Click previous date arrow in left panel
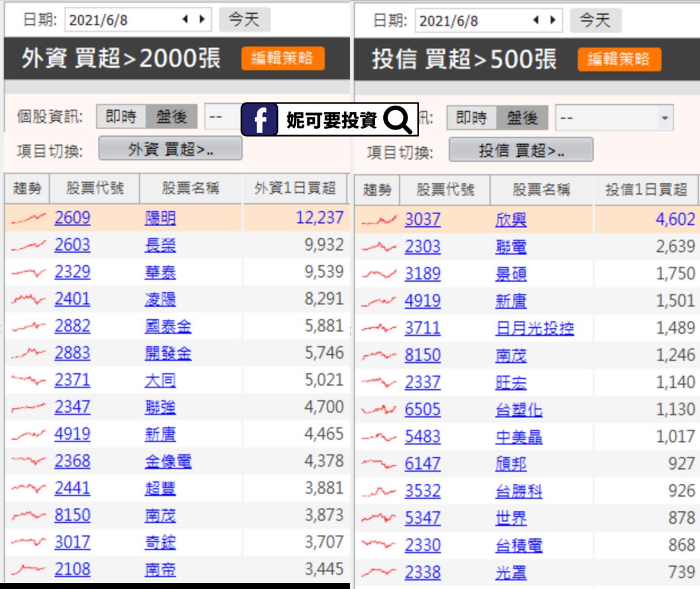 (x=186, y=20)
